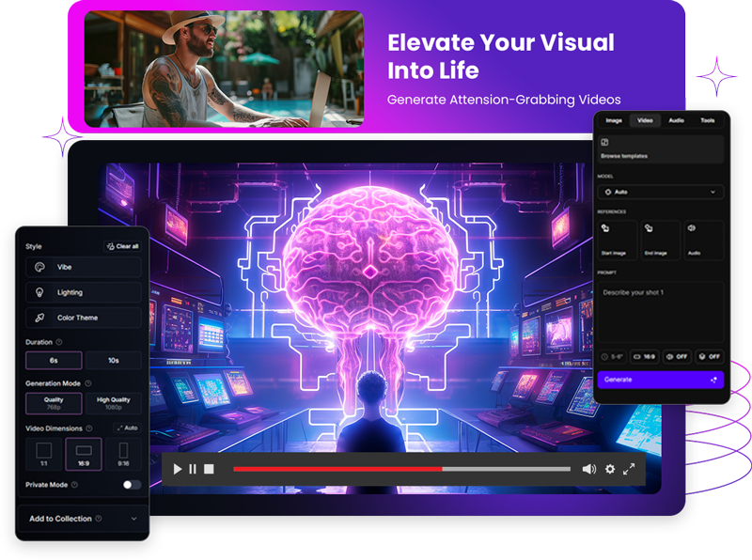
Task: Open the Model Auto dropdown
Action: pyautogui.click(x=661, y=192)
